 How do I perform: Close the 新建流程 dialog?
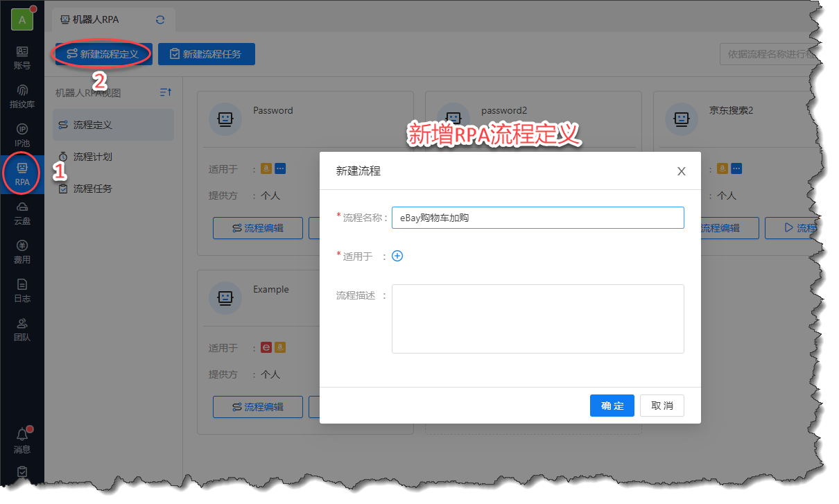tap(681, 171)
